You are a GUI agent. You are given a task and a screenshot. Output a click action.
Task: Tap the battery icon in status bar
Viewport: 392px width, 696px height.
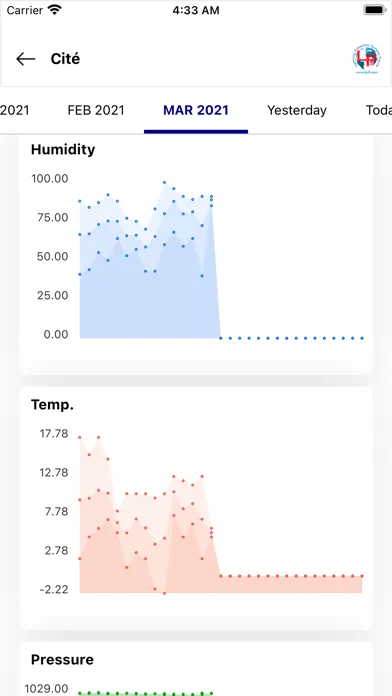[374, 10]
